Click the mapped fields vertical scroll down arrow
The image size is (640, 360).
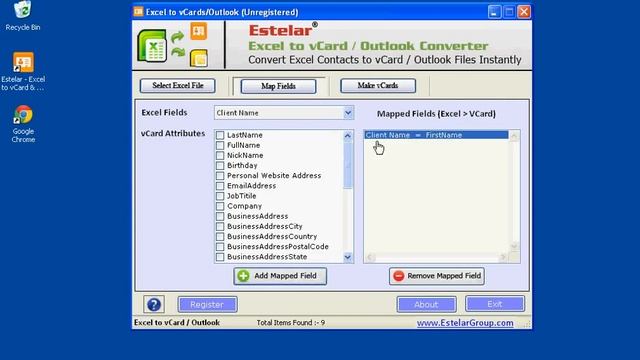tap(514, 247)
